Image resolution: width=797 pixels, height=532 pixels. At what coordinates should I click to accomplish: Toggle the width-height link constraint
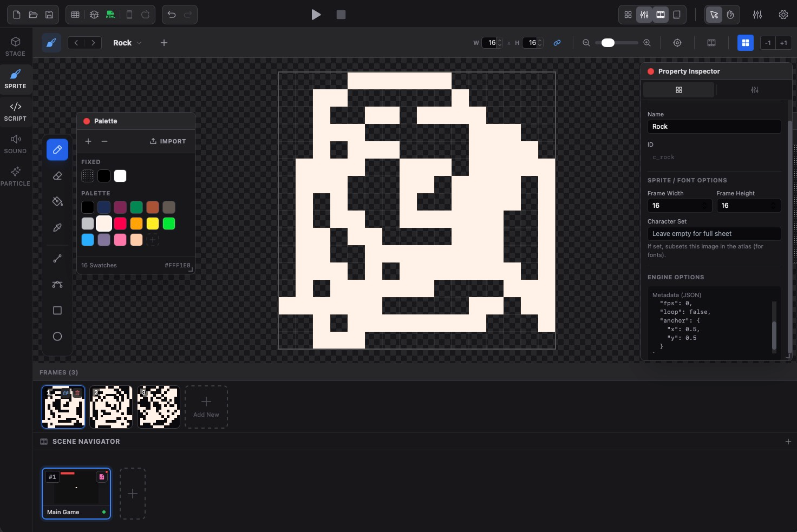tap(557, 43)
